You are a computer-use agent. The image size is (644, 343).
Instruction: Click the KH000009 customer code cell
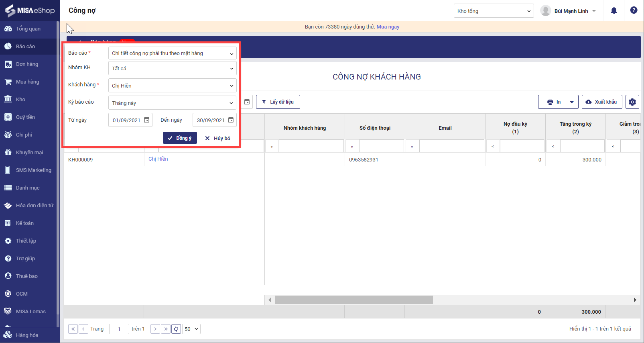click(x=104, y=160)
